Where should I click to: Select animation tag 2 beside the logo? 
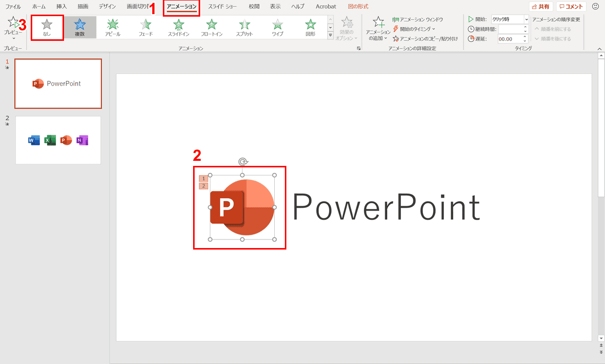tap(204, 186)
